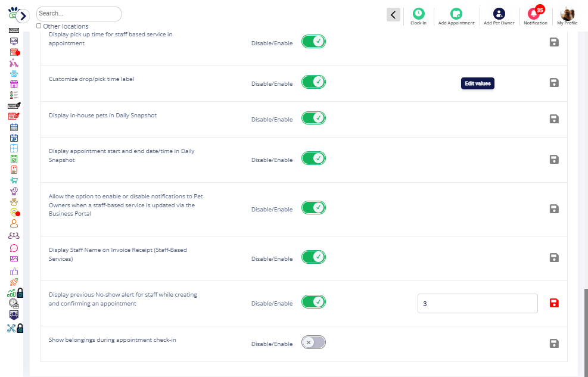The width and height of the screenshot is (588, 377).
Task: Open the pink chat bubble sidebar icon
Action: (x=14, y=248)
